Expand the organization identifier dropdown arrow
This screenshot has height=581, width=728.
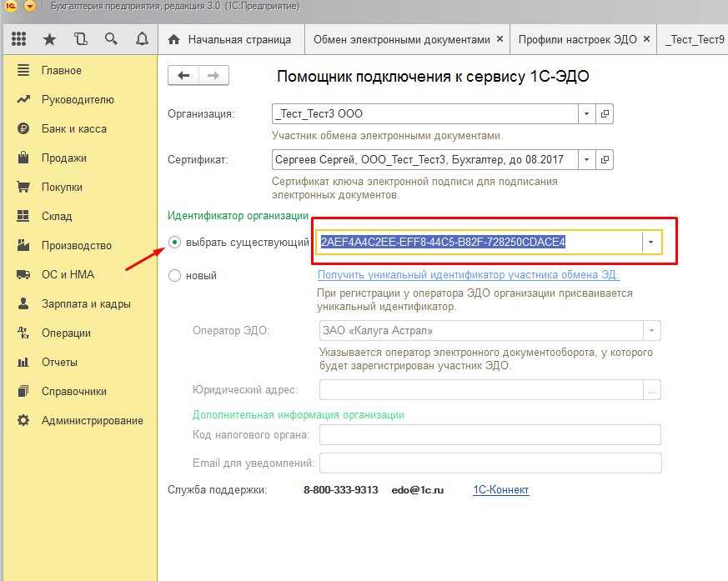651,243
